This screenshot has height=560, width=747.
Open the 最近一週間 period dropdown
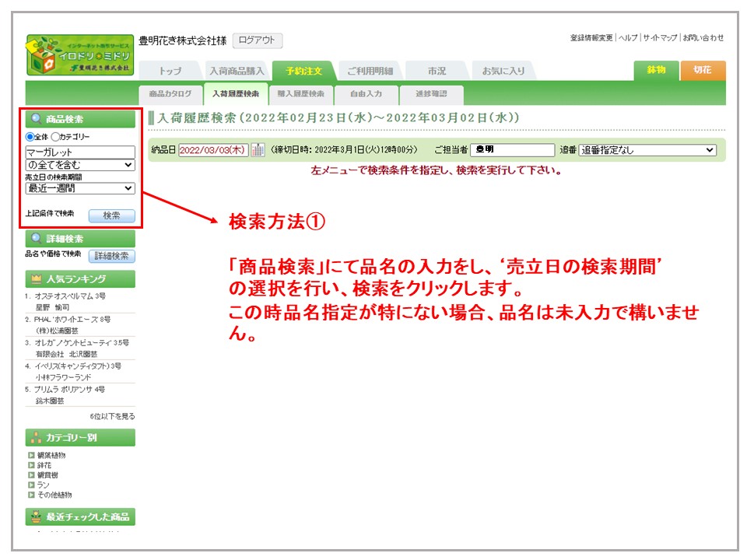tap(80, 188)
